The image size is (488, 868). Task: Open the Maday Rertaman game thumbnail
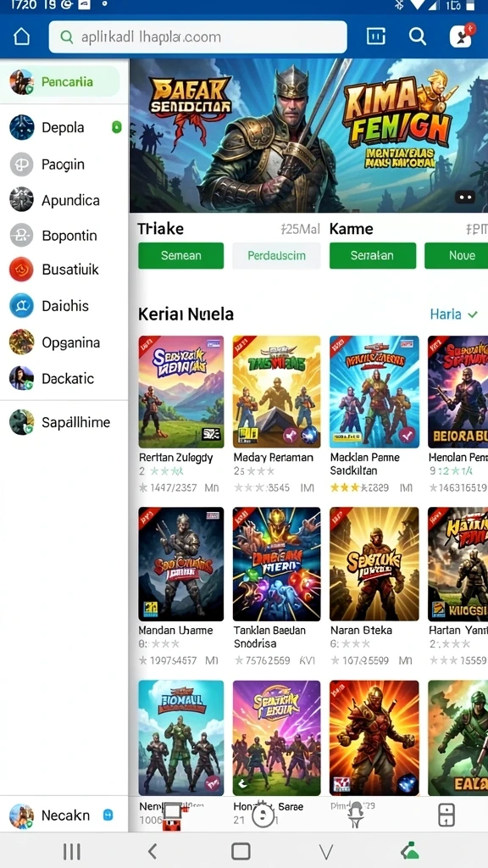coord(277,392)
